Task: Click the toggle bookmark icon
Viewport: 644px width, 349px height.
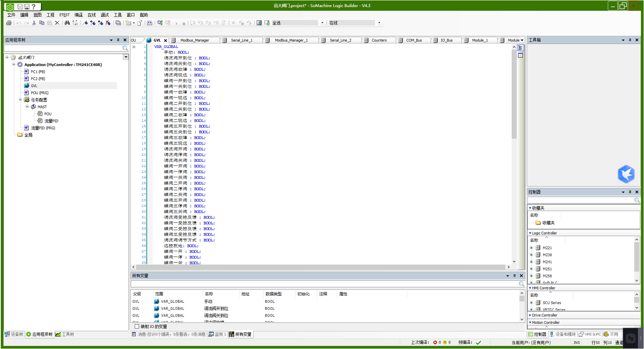Action: (x=85, y=23)
